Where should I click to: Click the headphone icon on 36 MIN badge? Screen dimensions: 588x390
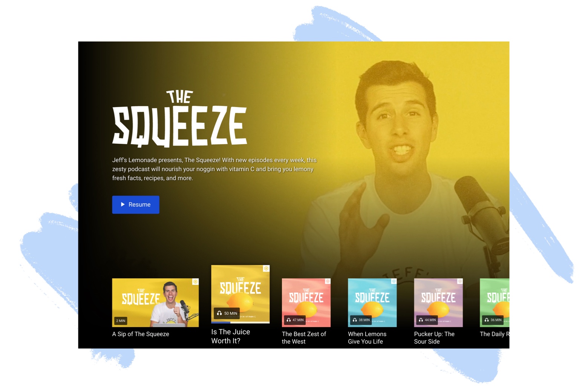pos(487,320)
